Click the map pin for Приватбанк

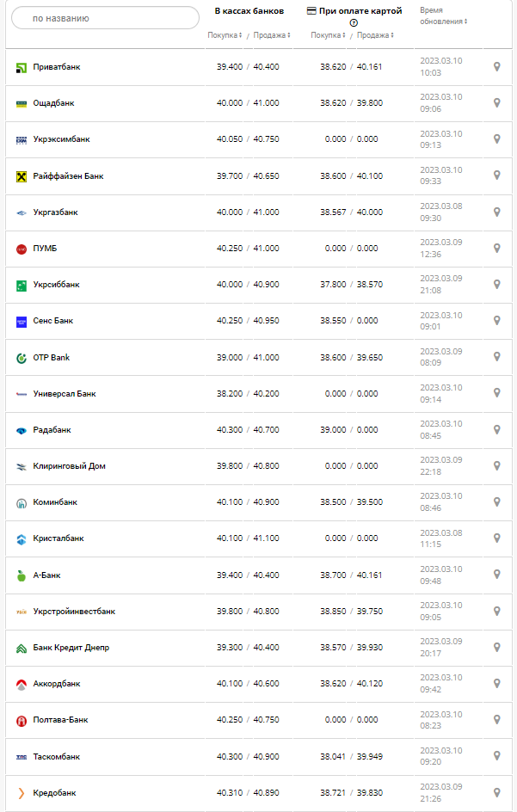496,67
